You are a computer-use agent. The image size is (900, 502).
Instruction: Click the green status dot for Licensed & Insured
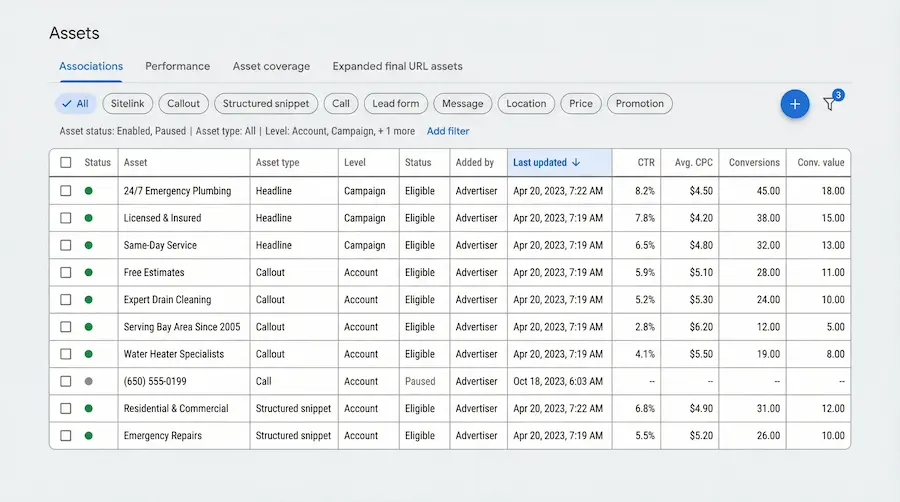point(88,218)
